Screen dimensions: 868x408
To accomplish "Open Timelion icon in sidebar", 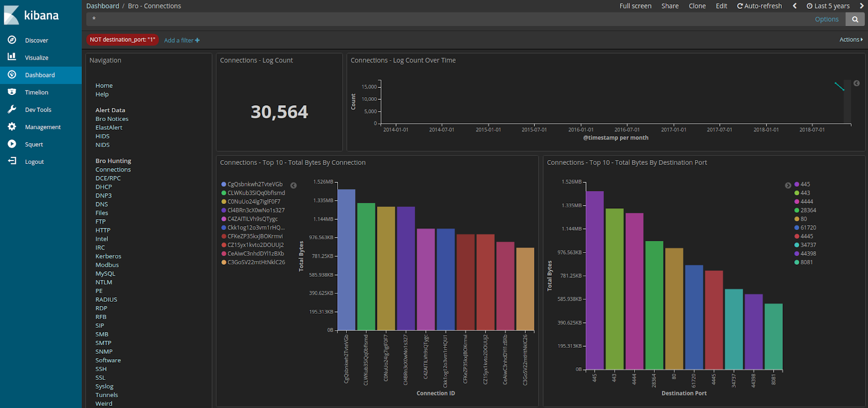I will coord(12,92).
